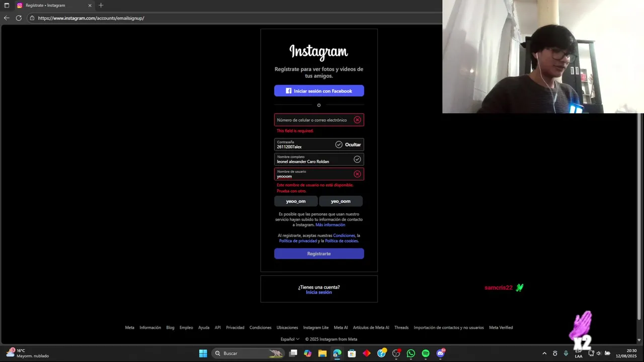
Task: Open the weather widget showing 16°C
Action: point(28,353)
